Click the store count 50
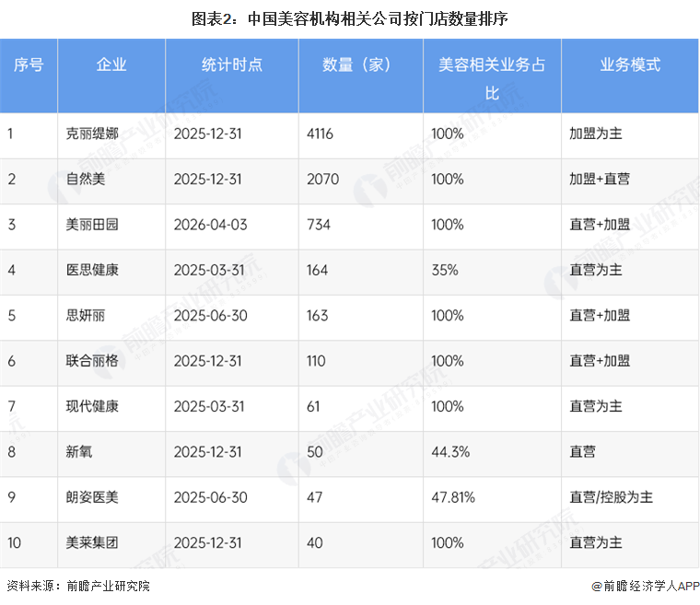 pyautogui.click(x=315, y=452)
